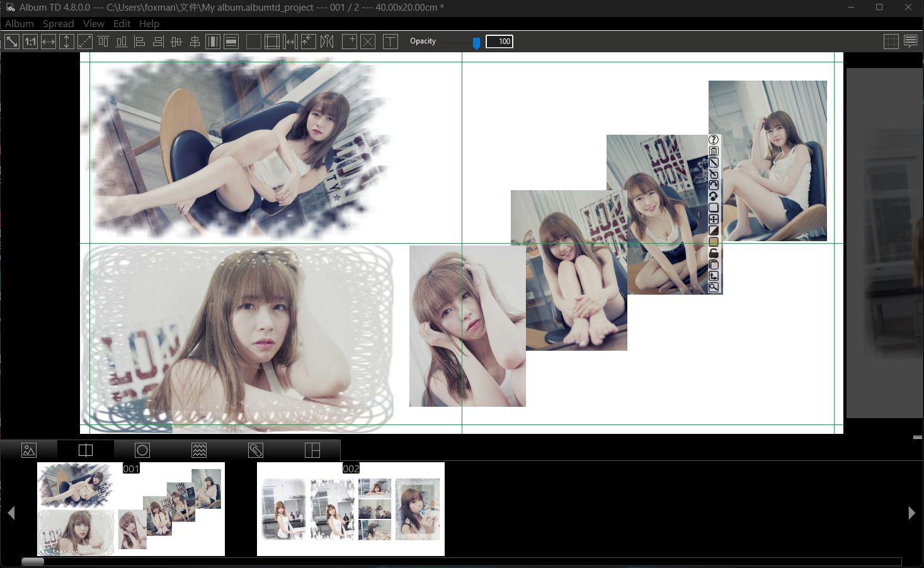Toggle the grid view icon at top right
This screenshot has height=568, width=924.
[x=891, y=42]
